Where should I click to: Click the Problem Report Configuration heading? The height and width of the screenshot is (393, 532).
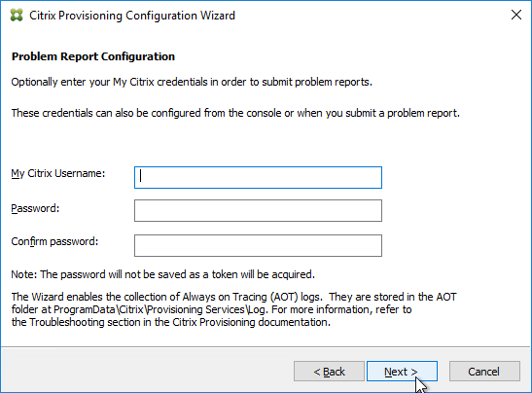click(93, 56)
